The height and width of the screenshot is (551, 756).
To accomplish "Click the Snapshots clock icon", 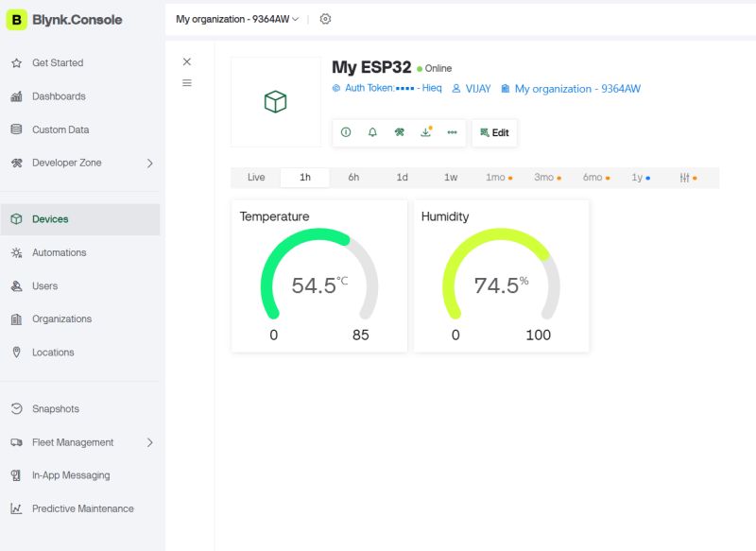I will pos(16,409).
